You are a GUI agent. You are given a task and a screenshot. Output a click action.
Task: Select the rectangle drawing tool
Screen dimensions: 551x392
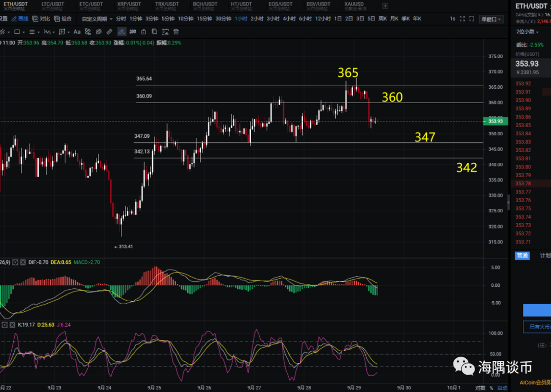(17, 32)
